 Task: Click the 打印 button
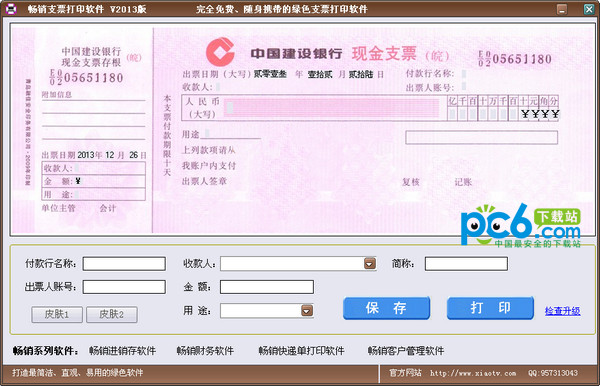point(490,308)
